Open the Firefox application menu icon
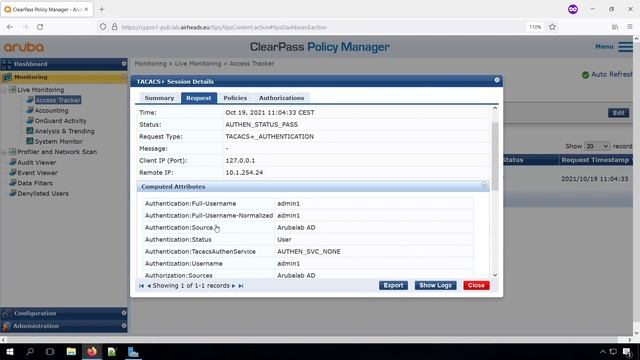640x360 pixels. click(630, 27)
